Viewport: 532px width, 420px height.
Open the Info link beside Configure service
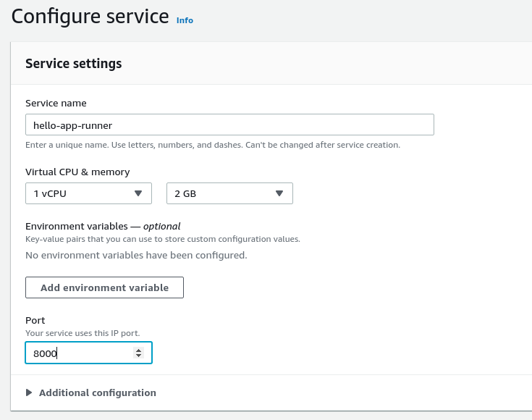pyautogui.click(x=185, y=20)
